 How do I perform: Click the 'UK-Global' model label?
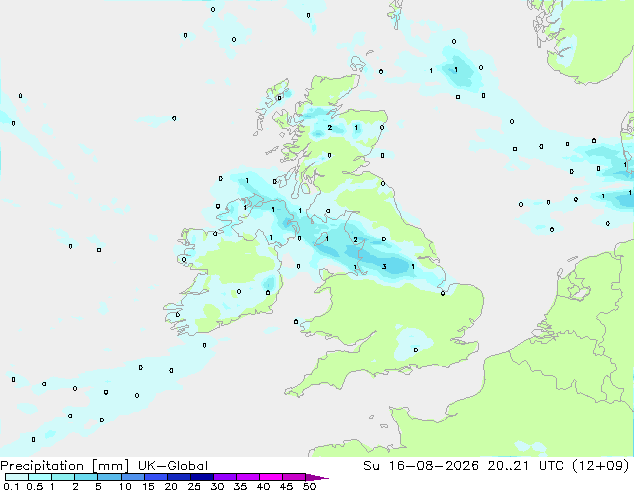point(173,466)
